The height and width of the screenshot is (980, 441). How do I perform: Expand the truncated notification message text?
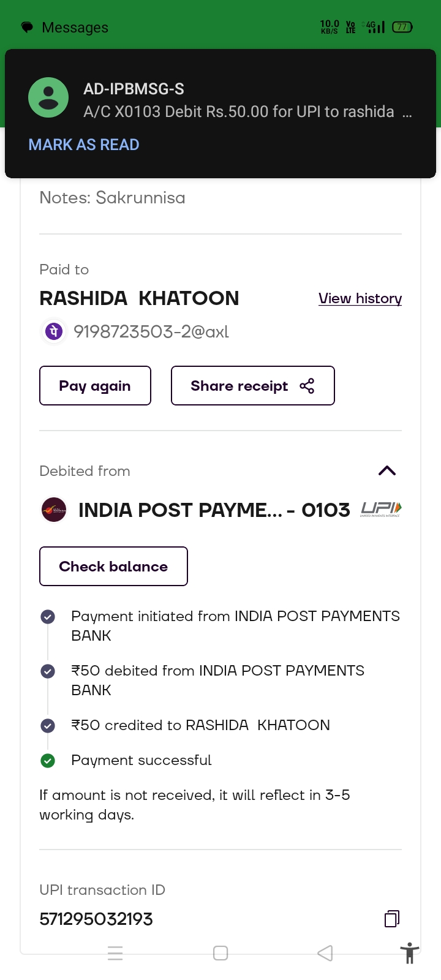[407, 113]
